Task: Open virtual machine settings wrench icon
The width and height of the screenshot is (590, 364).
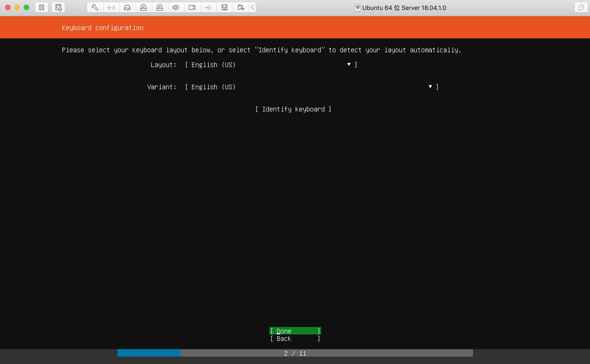Action: (95, 7)
